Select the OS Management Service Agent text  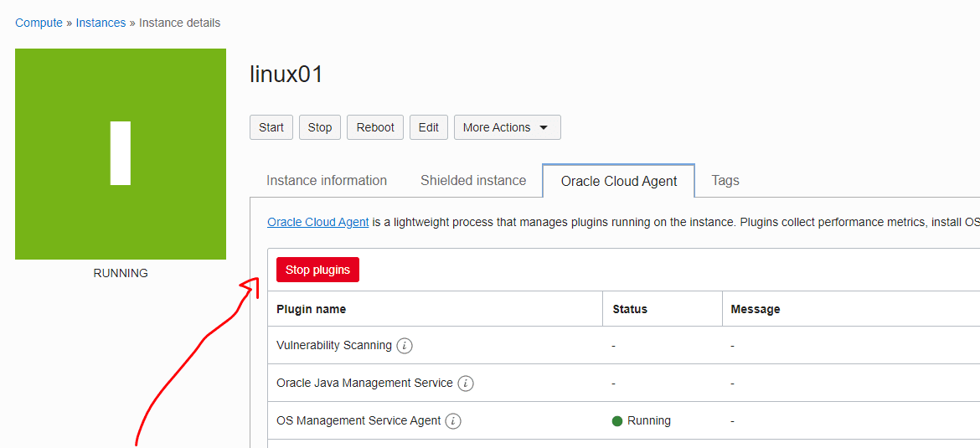(x=358, y=421)
